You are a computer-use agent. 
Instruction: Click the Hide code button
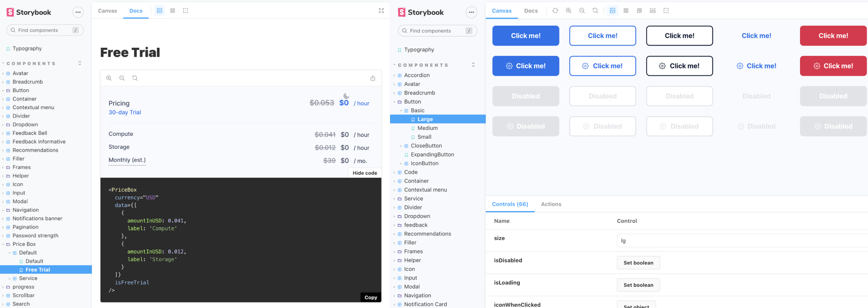[364, 173]
